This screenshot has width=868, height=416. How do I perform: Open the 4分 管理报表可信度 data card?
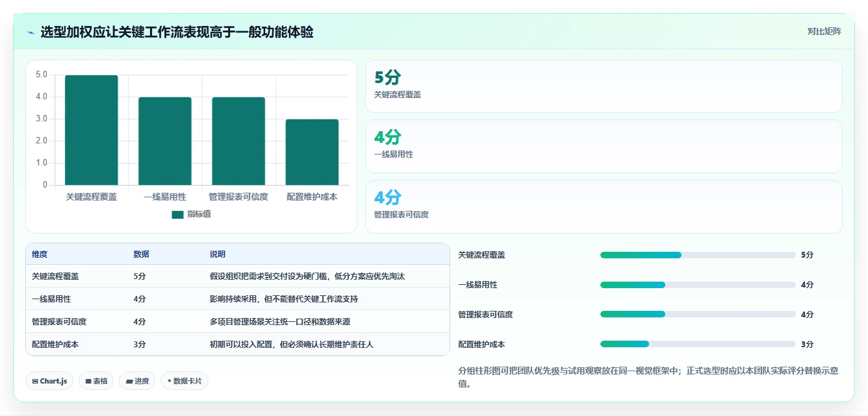click(604, 206)
